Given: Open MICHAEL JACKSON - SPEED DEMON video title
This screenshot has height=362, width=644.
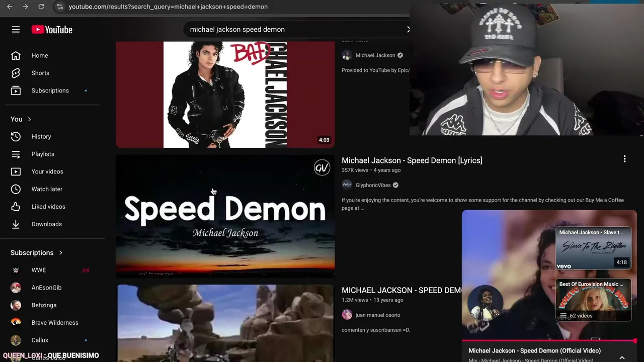Looking at the screenshot, I should pos(401,290).
